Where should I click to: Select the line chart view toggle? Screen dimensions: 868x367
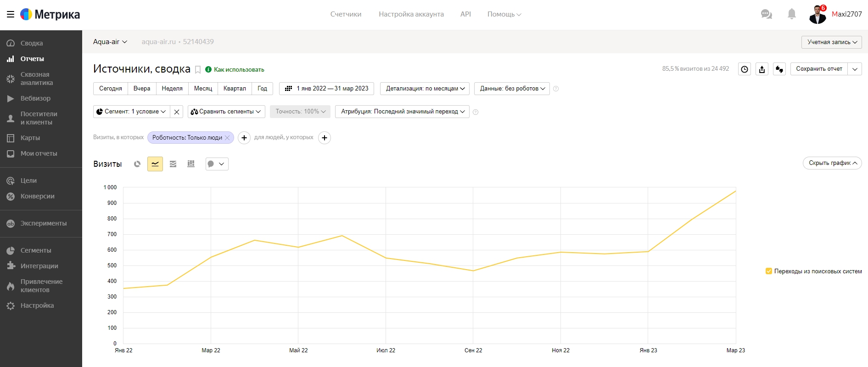(155, 164)
